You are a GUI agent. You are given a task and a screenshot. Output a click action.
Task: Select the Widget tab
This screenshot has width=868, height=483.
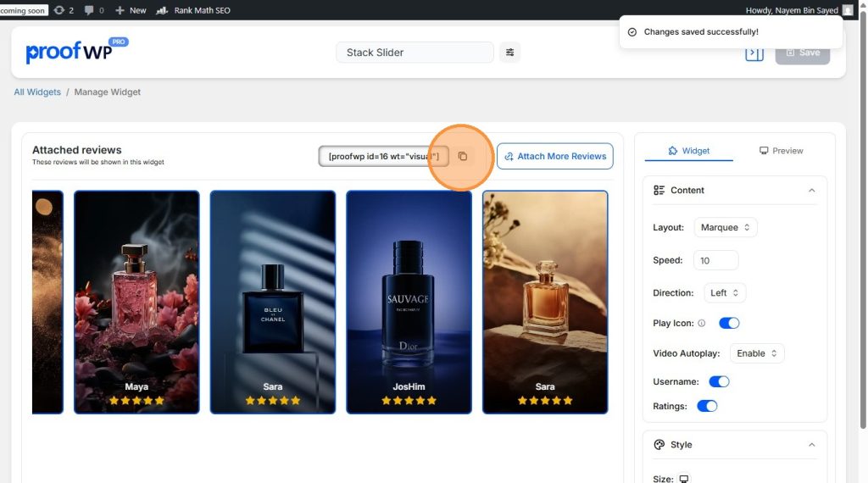(688, 151)
